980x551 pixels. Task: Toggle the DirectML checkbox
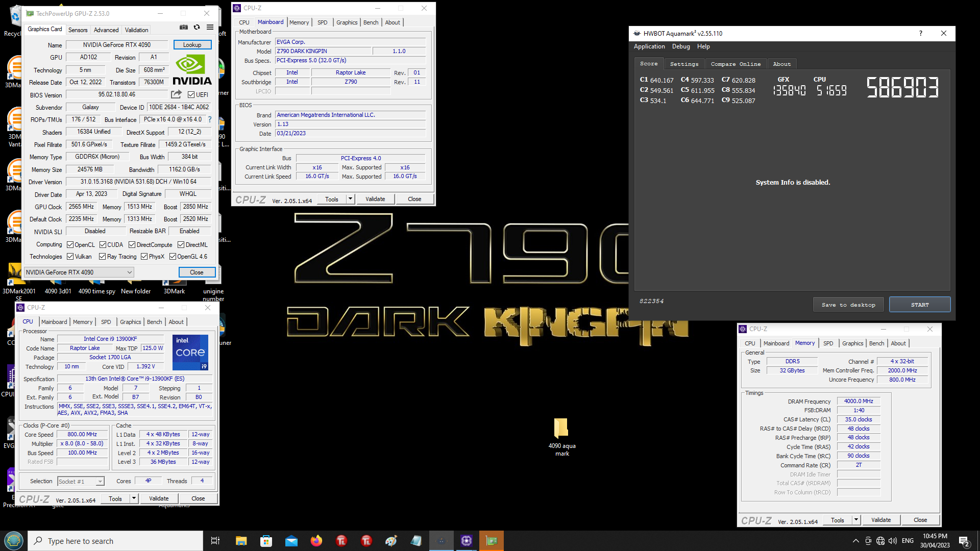click(181, 245)
